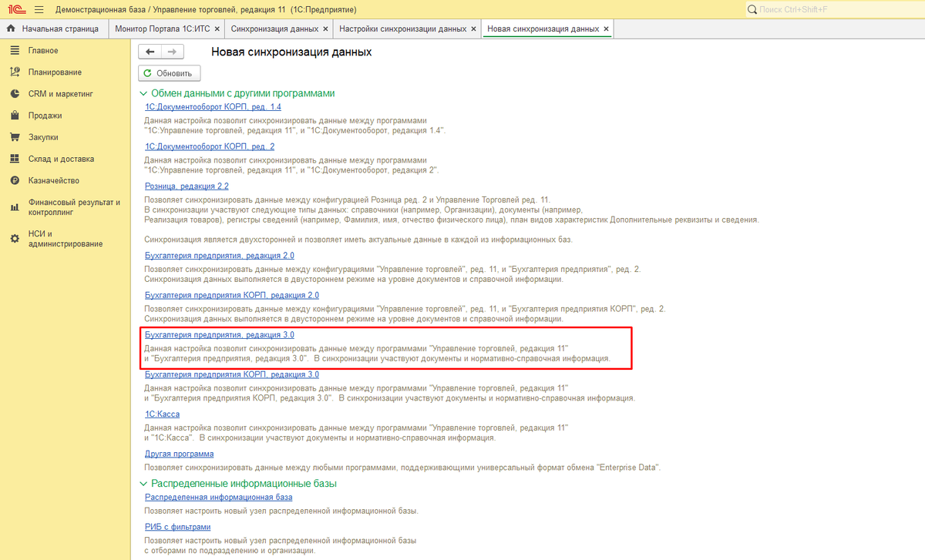Close the Синхронизация данных tab
The height and width of the screenshot is (560, 925).
(x=326, y=29)
